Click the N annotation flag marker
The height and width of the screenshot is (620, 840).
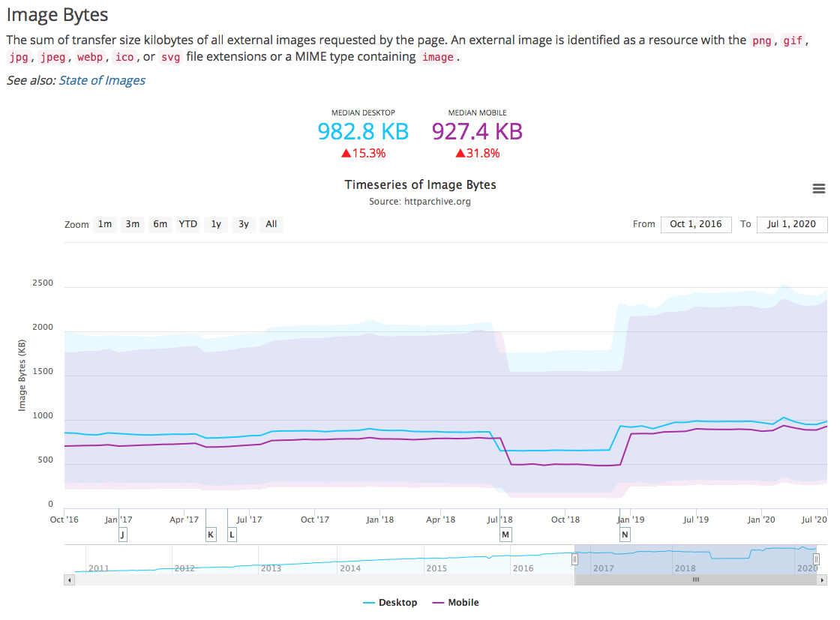[x=625, y=535]
